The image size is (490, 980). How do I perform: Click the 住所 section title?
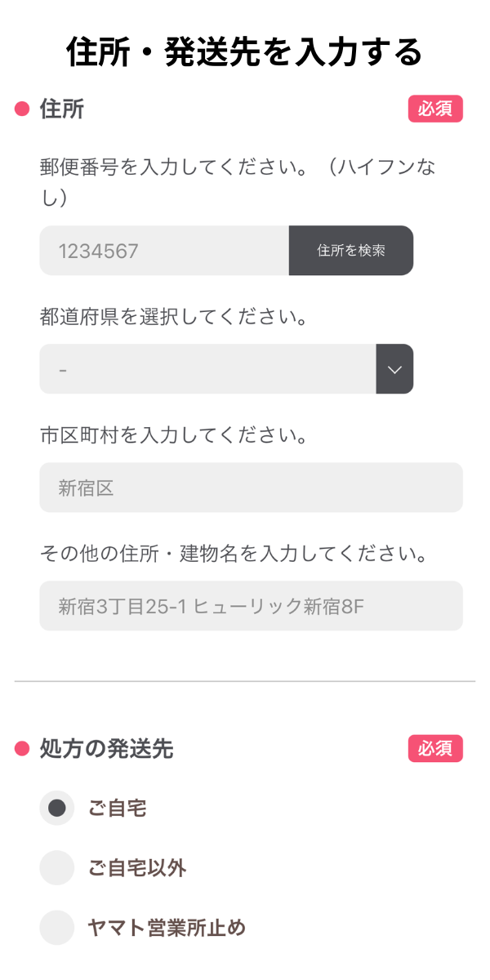click(x=62, y=109)
